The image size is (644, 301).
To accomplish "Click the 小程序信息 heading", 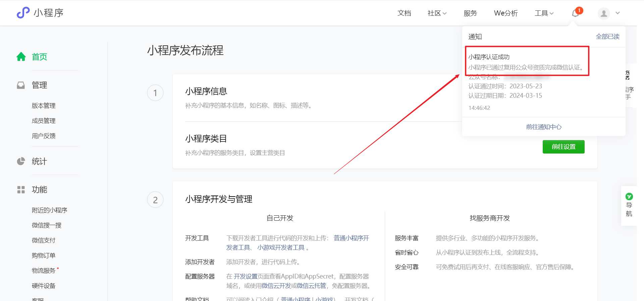I will (206, 91).
